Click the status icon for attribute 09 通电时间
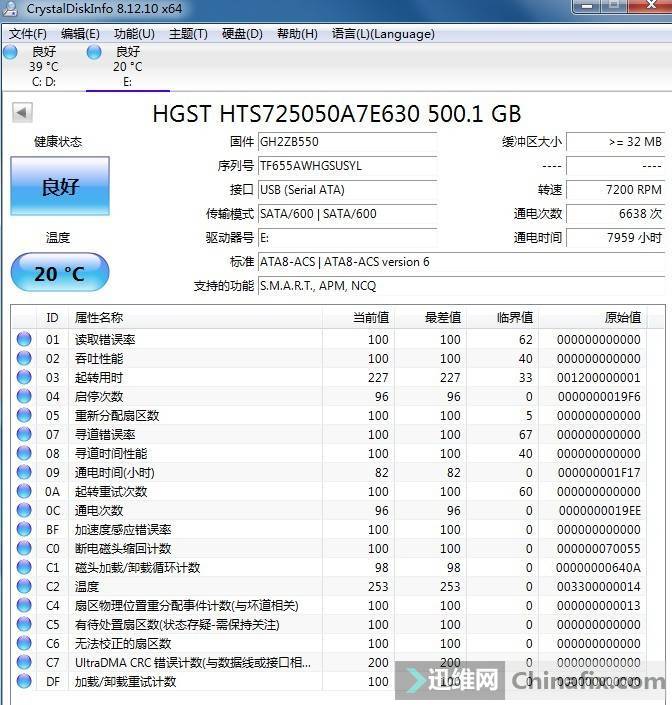 point(24,473)
